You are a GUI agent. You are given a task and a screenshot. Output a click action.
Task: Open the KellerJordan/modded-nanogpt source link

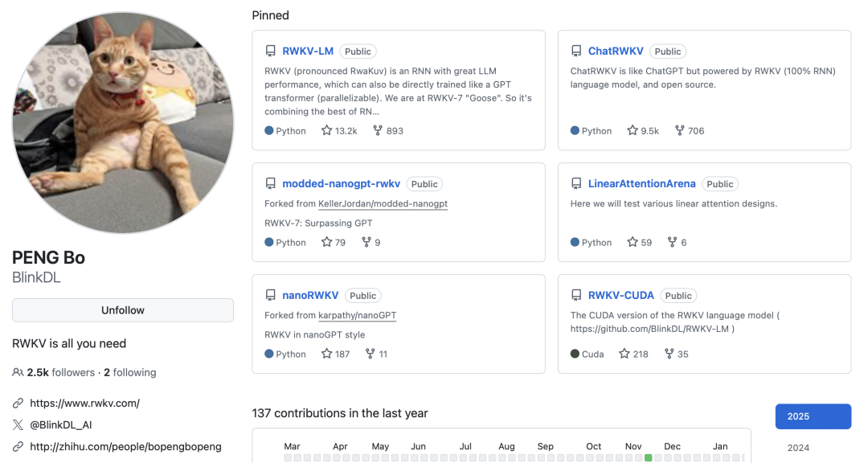[383, 204]
